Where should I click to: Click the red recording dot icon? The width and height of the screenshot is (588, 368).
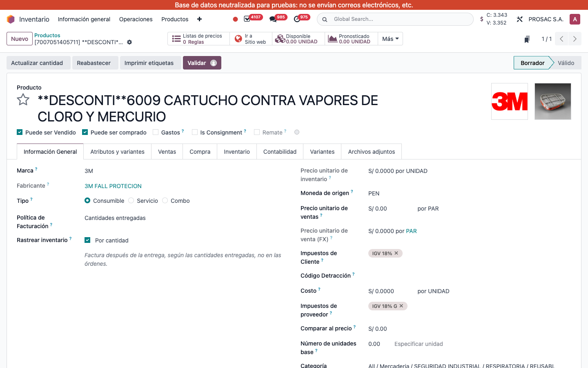[x=235, y=19]
